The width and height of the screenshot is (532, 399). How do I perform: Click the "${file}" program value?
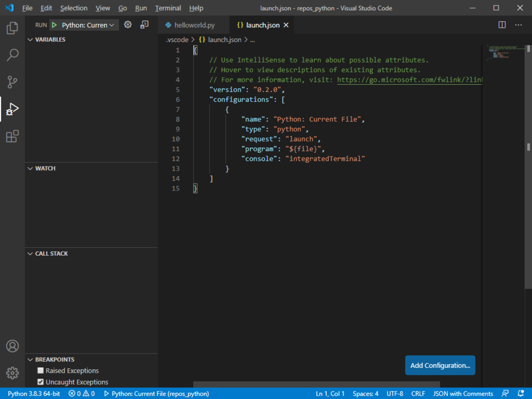pyautogui.click(x=303, y=149)
